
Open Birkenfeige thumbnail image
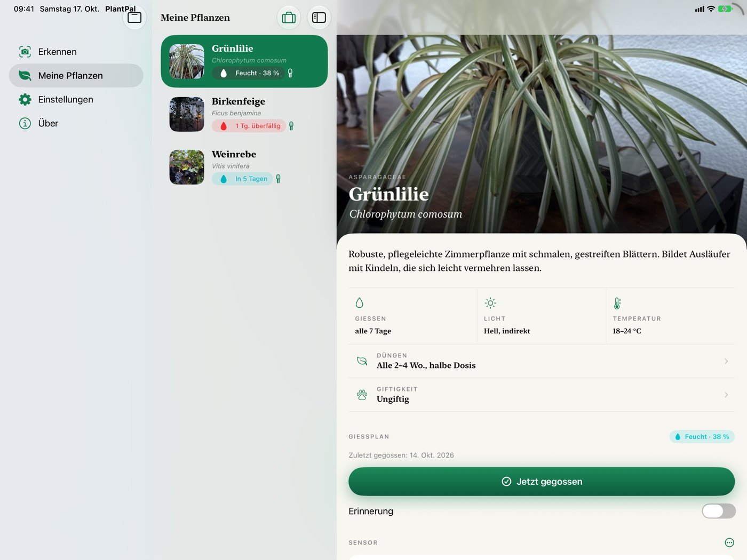click(187, 114)
